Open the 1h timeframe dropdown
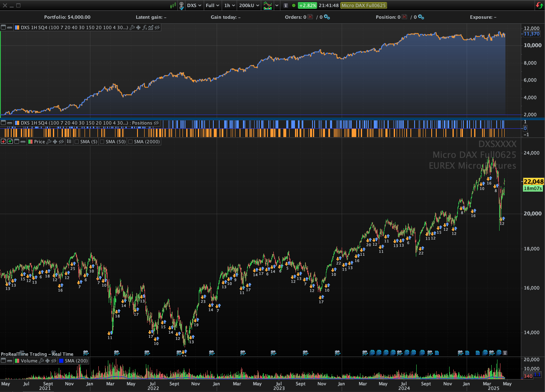The image size is (545, 392). (x=230, y=5)
